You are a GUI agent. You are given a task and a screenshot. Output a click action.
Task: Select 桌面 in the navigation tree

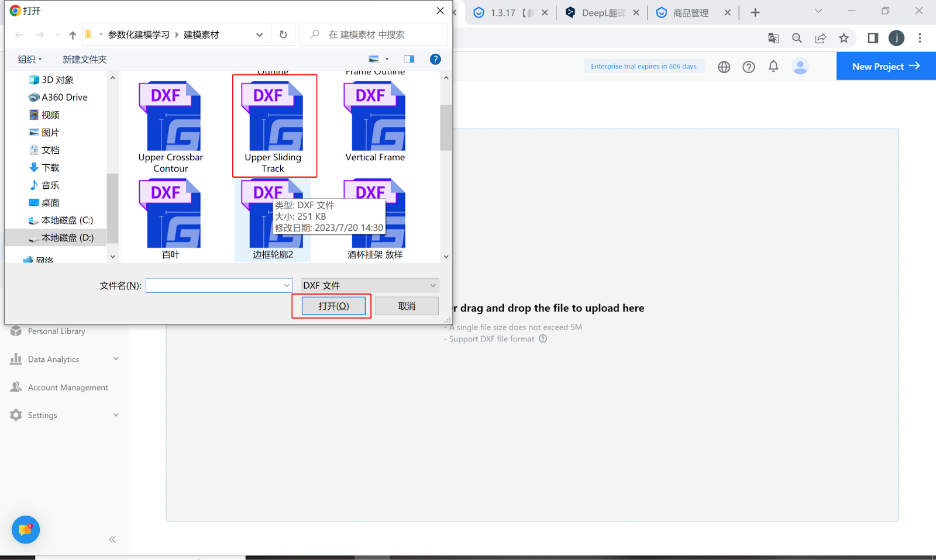pyautogui.click(x=44, y=202)
